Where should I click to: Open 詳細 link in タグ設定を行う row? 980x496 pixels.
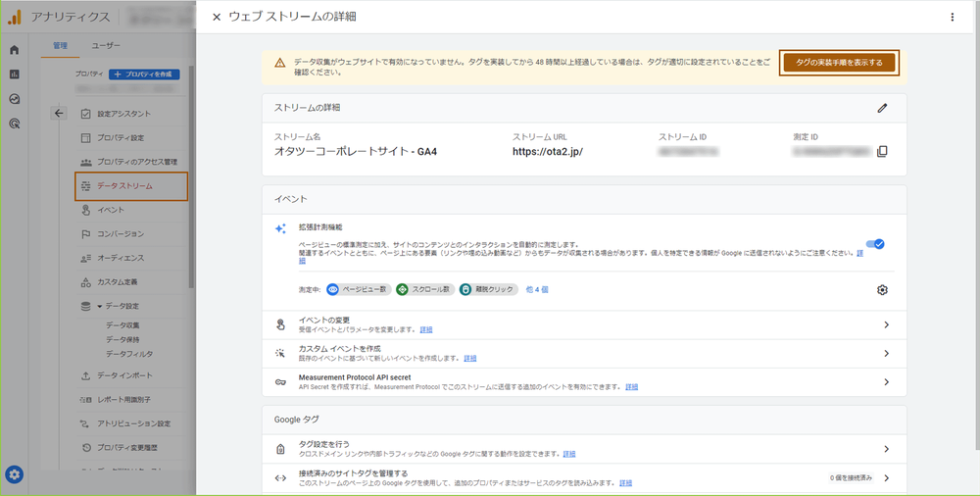pyautogui.click(x=569, y=454)
